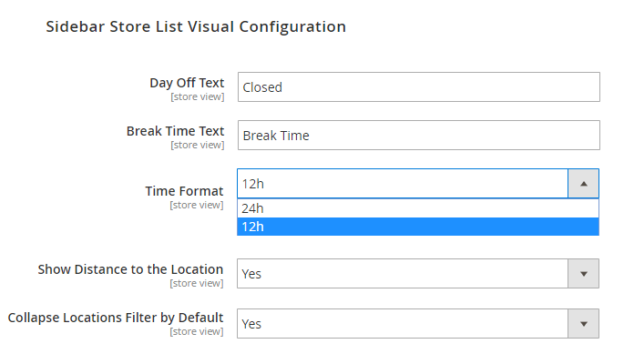Select the 24h option in the list
This screenshot has height=364, width=624.
pos(417,208)
